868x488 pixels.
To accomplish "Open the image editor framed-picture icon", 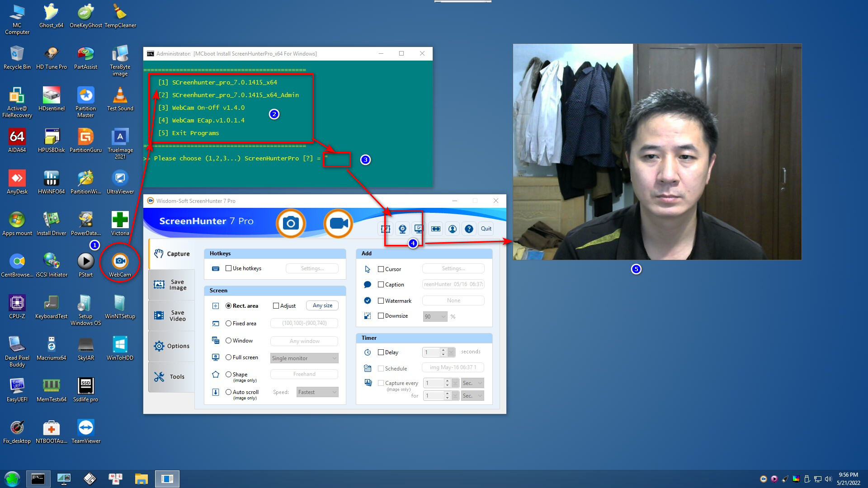I will [x=386, y=229].
